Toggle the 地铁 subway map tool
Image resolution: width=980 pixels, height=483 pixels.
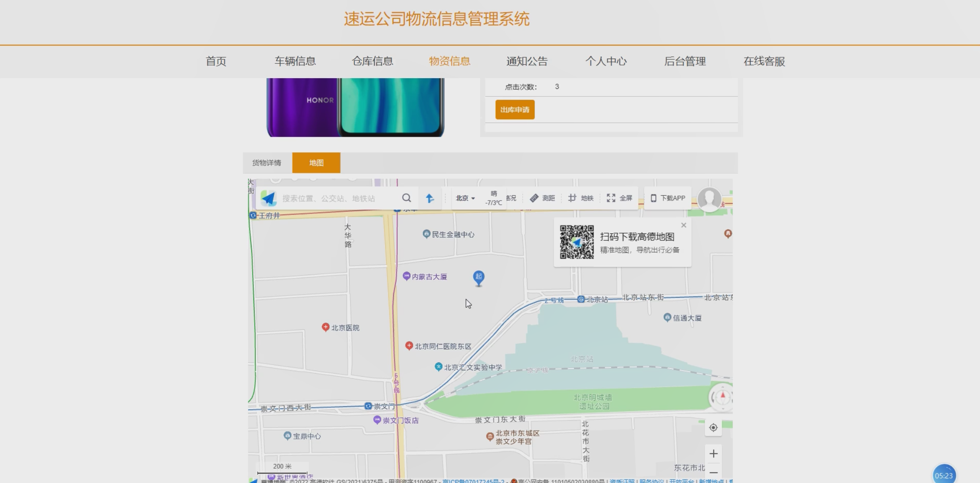(580, 198)
